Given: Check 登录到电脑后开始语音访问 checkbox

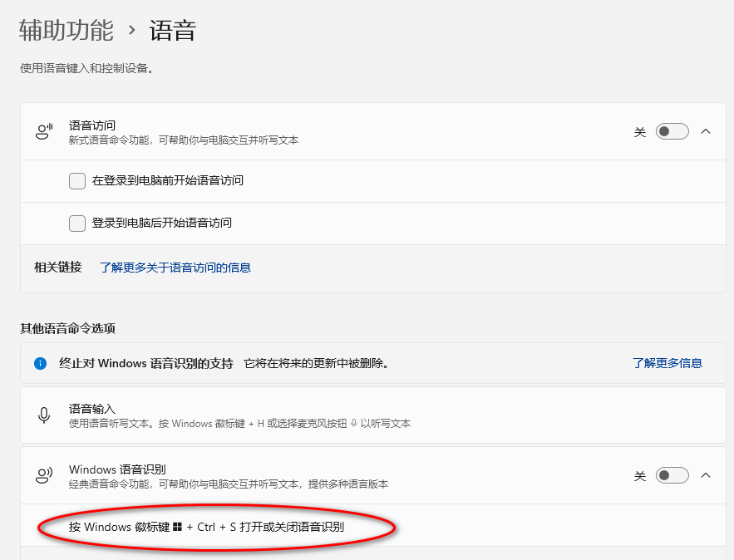Looking at the screenshot, I should tap(77, 224).
